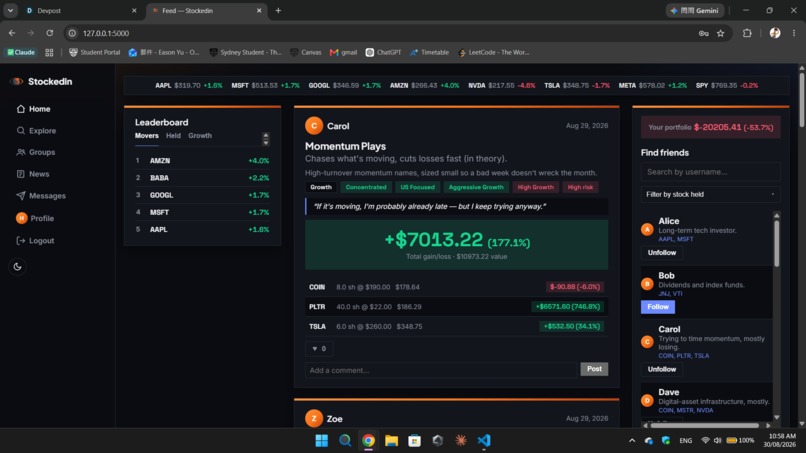Click the Search by username field
The width and height of the screenshot is (806, 453).
tap(710, 172)
